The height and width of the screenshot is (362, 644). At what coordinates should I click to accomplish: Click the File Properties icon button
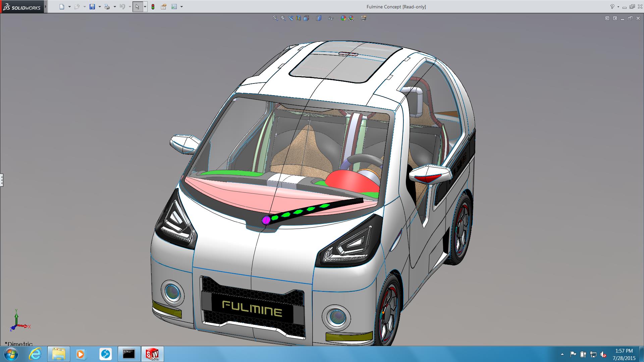tap(163, 7)
